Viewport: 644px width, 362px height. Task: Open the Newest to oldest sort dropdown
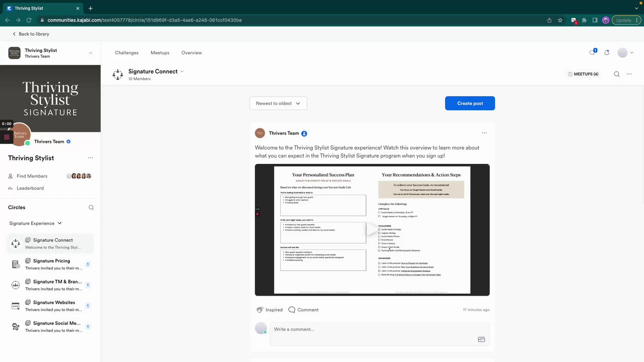(278, 103)
